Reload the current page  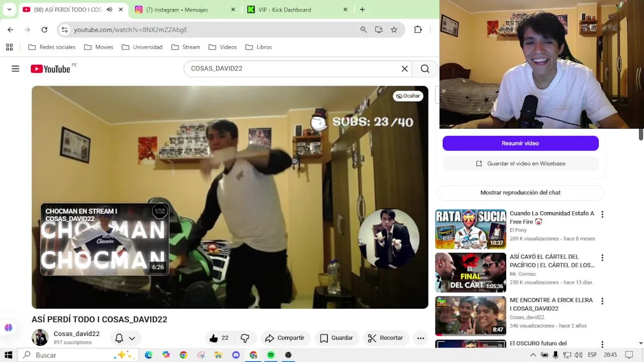click(x=44, y=30)
